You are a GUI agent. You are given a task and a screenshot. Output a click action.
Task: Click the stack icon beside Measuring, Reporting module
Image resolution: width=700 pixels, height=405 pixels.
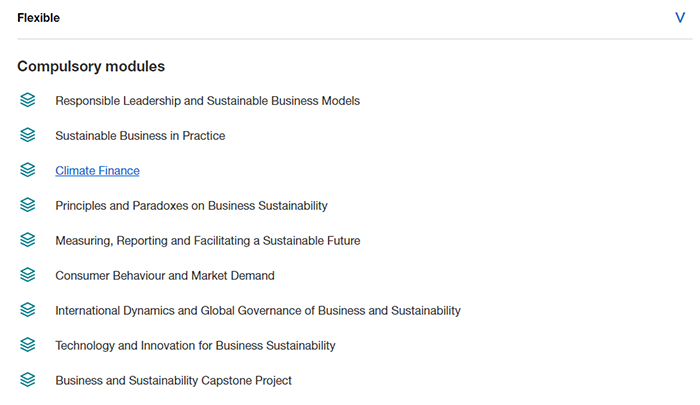coord(28,240)
